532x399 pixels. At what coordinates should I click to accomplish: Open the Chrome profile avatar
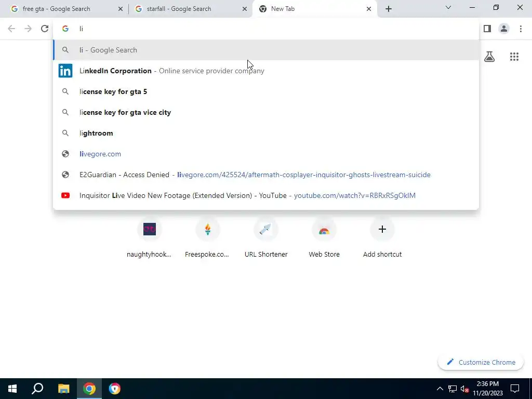504,29
